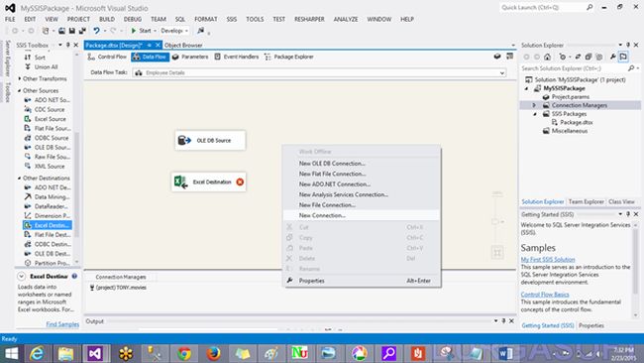644x363 pixels.
Task: Click the Excel Destination help icon
Action: (x=74, y=277)
